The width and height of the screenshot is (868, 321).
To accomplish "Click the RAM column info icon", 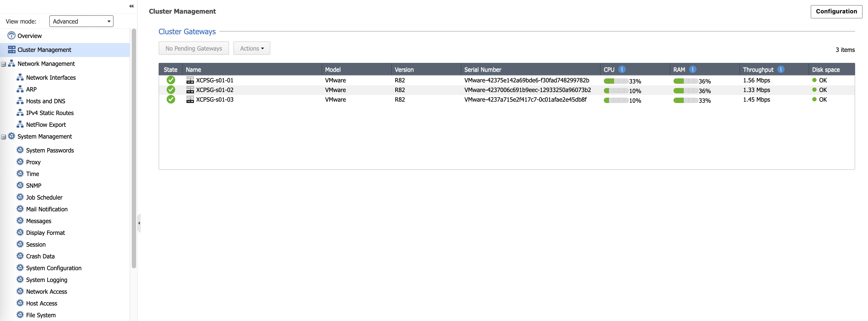I will point(693,69).
